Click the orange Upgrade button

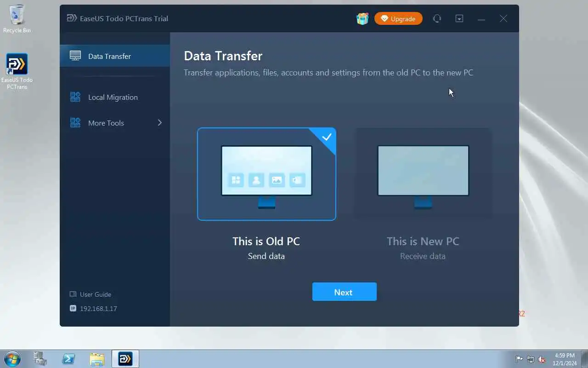click(x=398, y=18)
